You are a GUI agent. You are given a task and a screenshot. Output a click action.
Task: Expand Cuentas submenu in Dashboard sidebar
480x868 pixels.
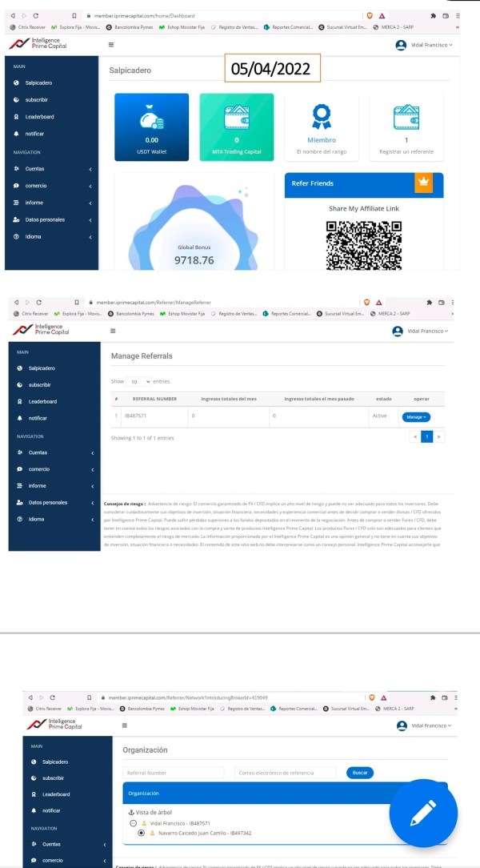(51, 169)
